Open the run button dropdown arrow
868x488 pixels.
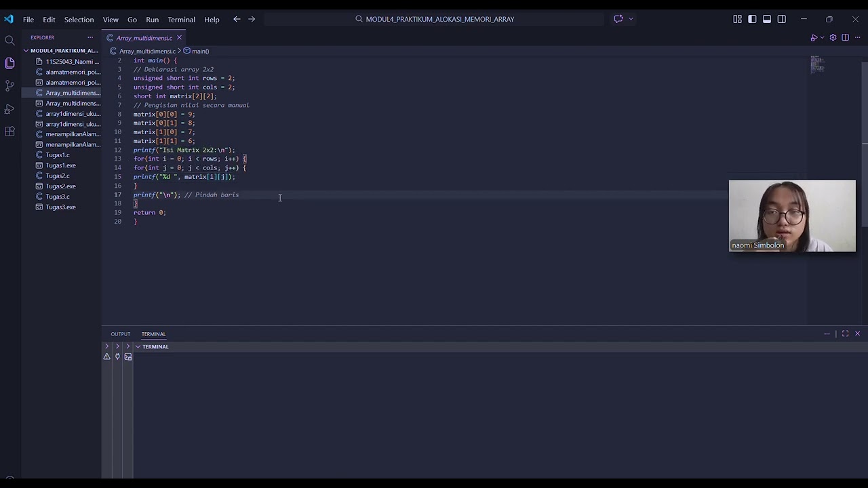coord(821,37)
